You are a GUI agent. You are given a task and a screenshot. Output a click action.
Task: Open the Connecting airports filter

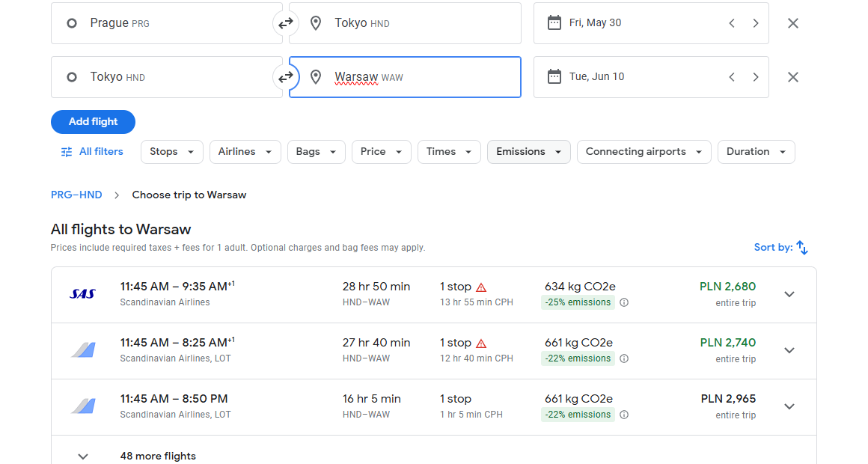click(644, 152)
